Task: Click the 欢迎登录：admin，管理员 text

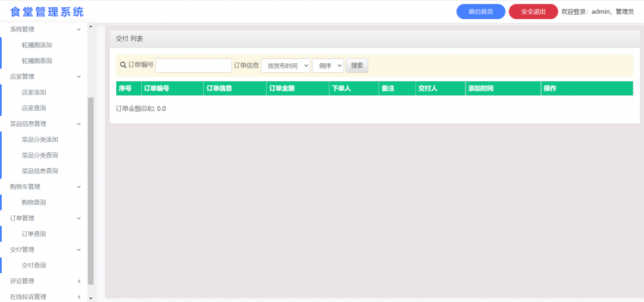Action: (x=598, y=11)
